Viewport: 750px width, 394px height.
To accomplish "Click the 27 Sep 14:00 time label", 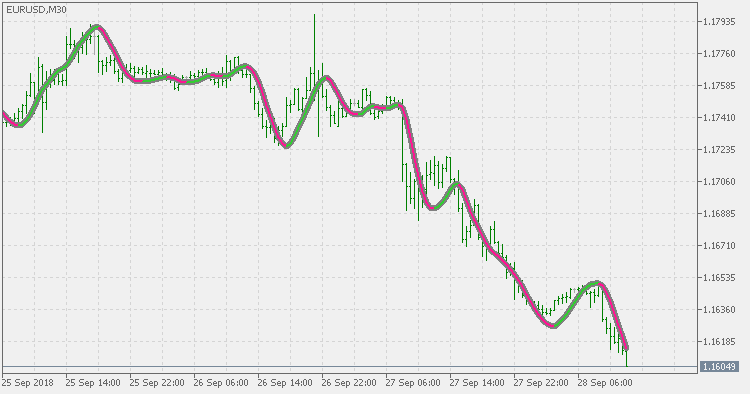I will coord(477,383).
